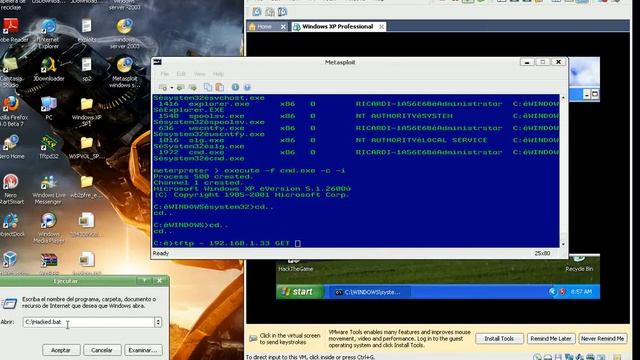Click the XP start button in the VM
The image size is (640, 360).
tap(300, 292)
